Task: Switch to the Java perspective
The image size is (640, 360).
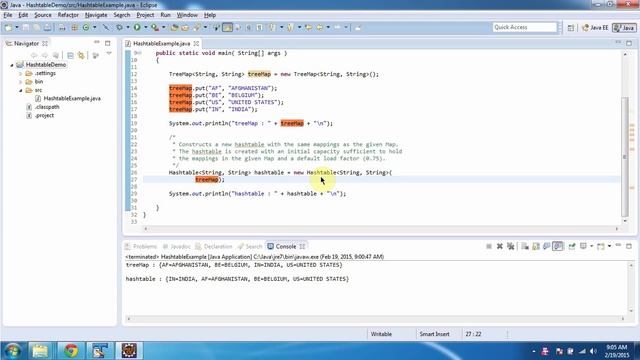Action: tap(624, 27)
